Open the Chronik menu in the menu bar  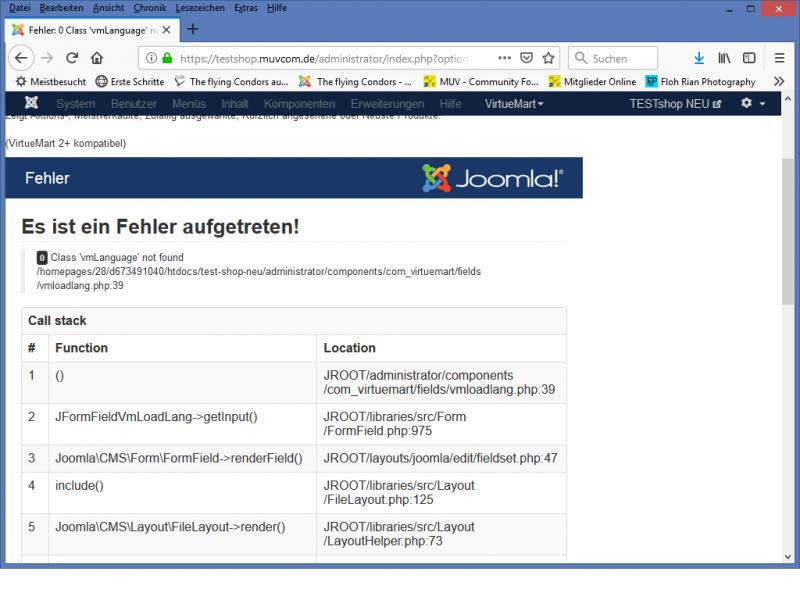click(150, 8)
